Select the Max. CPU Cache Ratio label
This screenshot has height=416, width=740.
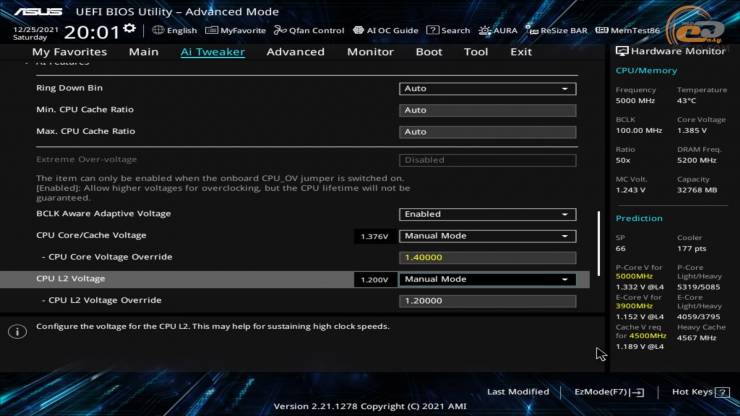85,131
